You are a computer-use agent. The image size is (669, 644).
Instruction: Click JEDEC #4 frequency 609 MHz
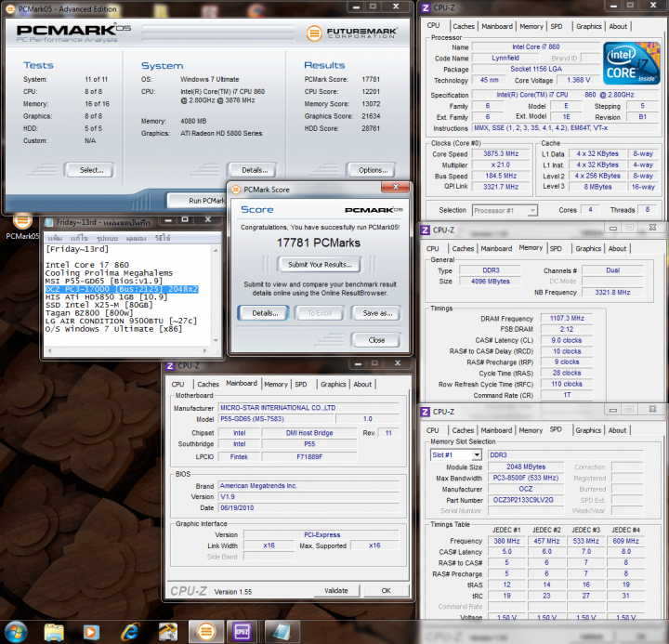(625, 541)
